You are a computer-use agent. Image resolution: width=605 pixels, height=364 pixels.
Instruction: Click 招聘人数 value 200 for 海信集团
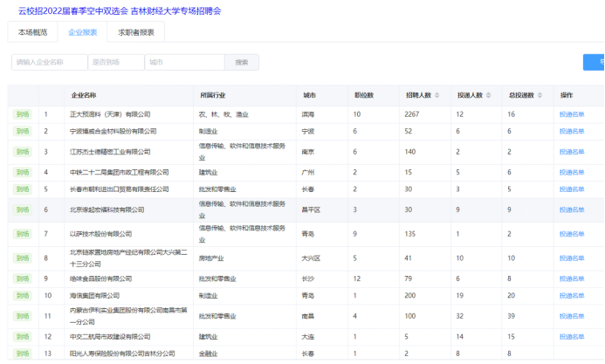pyautogui.click(x=410, y=296)
